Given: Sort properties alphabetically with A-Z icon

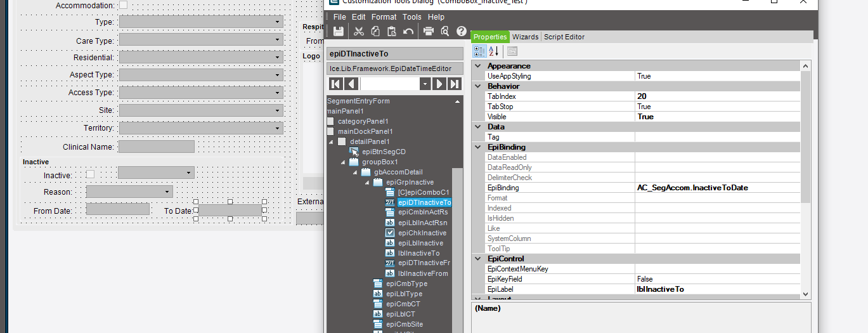Looking at the screenshot, I should (x=494, y=51).
